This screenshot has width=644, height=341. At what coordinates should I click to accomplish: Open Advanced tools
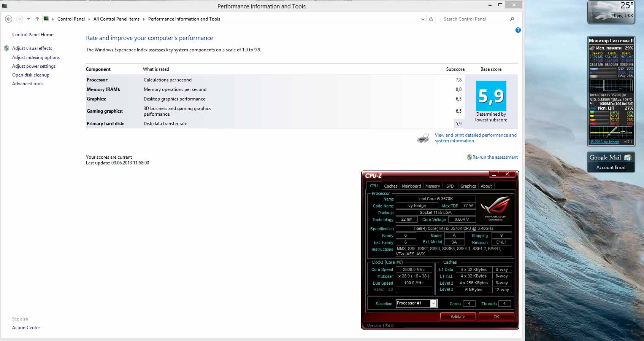pos(28,84)
